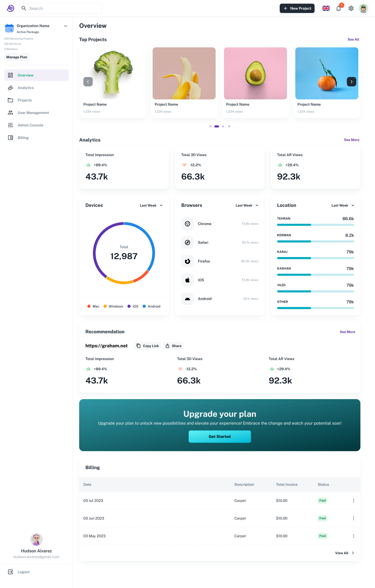The height and width of the screenshot is (588, 375).
Task: Select the third carousel pagination dot
Action: coord(223,126)
